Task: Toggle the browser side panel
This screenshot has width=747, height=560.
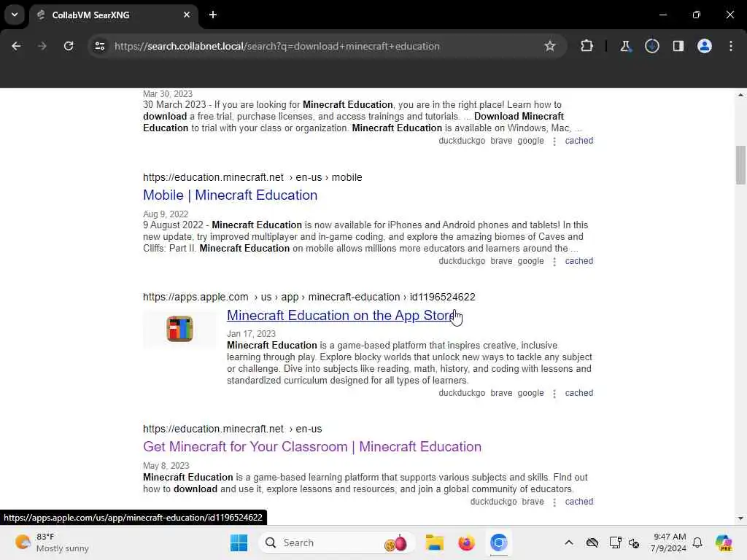Action: [x=678, y=46]
